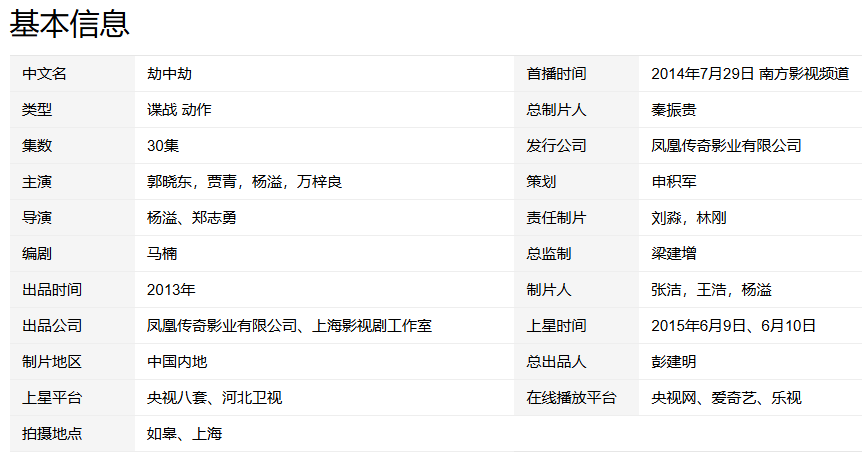The image size is (862, 452).
Task: Click the screenwriter name 马楠
Action: (x=162, y=253)
